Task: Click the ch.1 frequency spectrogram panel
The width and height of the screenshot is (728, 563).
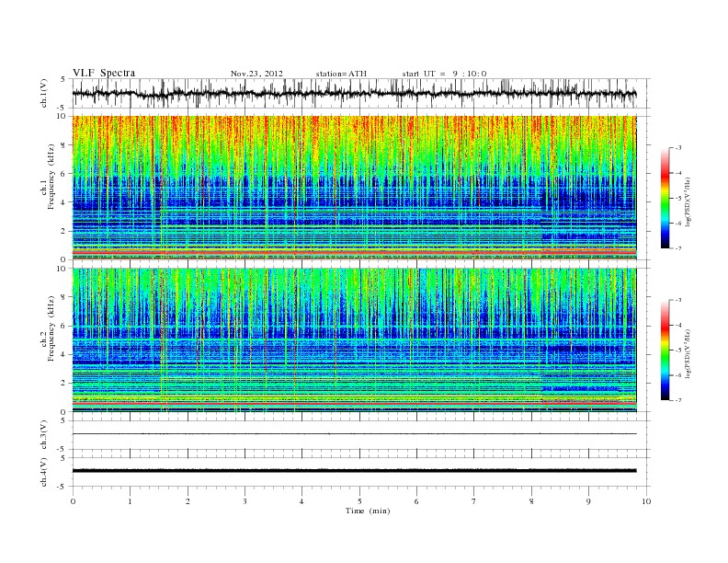Action: [x=354, y=188]
